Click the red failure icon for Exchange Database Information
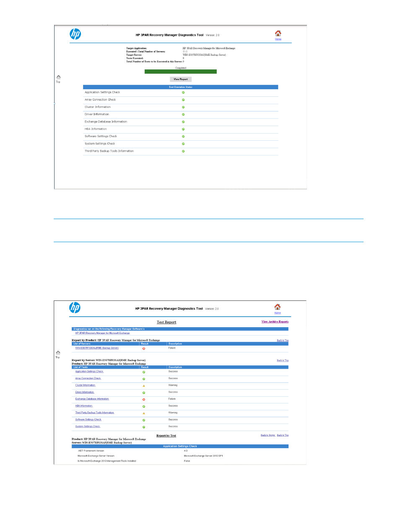The width and height of the screenshot is (400, 532). point(144,399)
